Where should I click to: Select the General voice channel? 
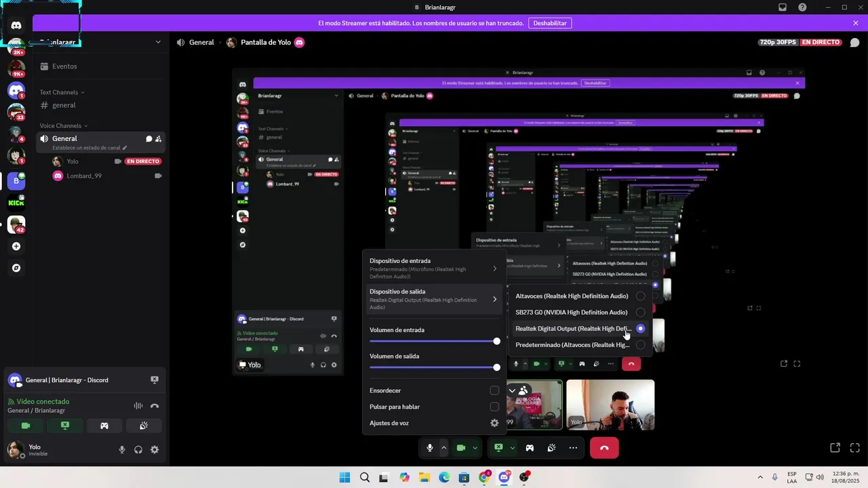pyautogui.click(x=102, y=142)
